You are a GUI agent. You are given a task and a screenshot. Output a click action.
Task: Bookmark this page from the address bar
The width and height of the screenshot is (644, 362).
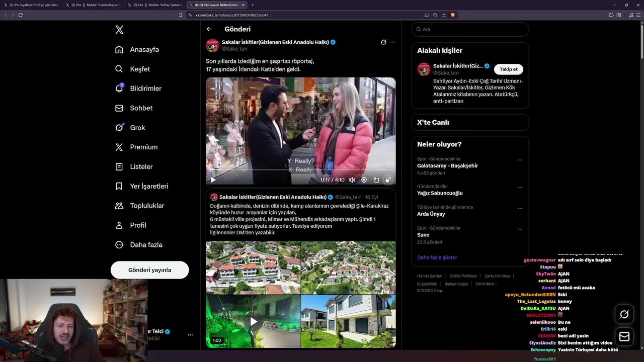point(181,15)
